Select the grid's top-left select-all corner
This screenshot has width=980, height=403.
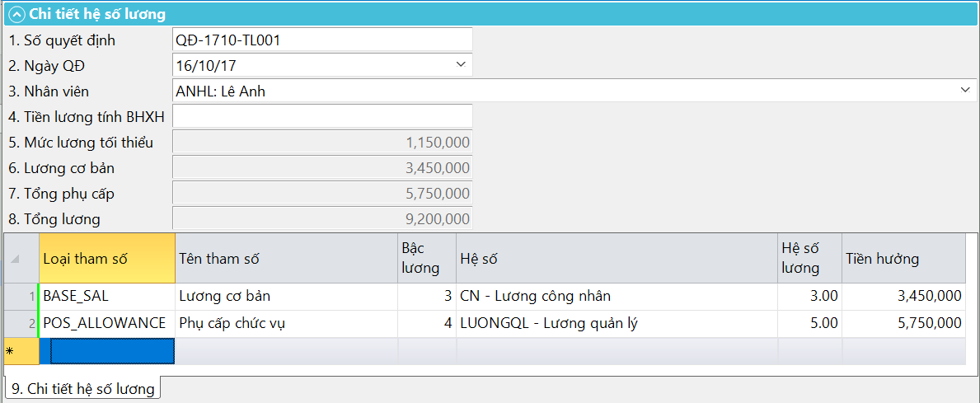coord(21,259)
